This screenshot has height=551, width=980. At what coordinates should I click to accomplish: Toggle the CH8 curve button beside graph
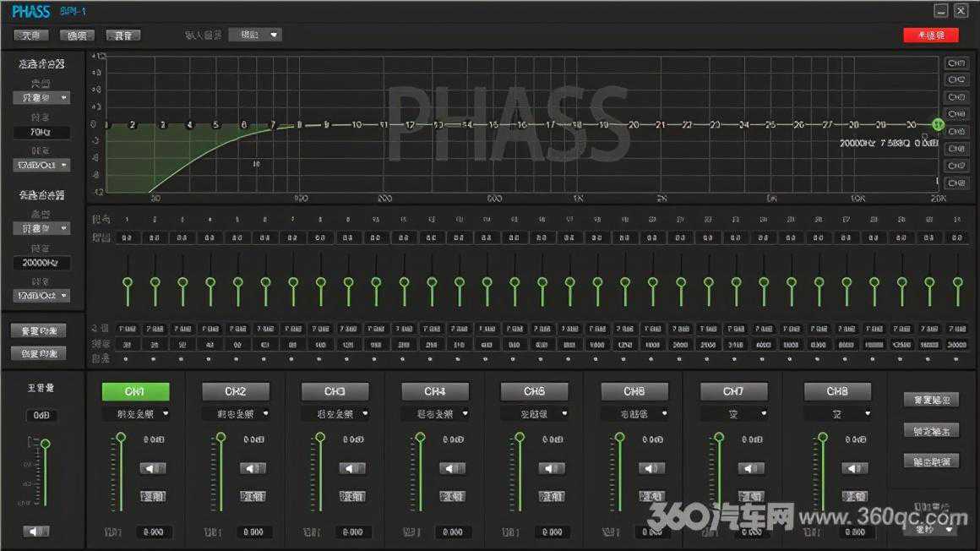[x=955, y=183]
